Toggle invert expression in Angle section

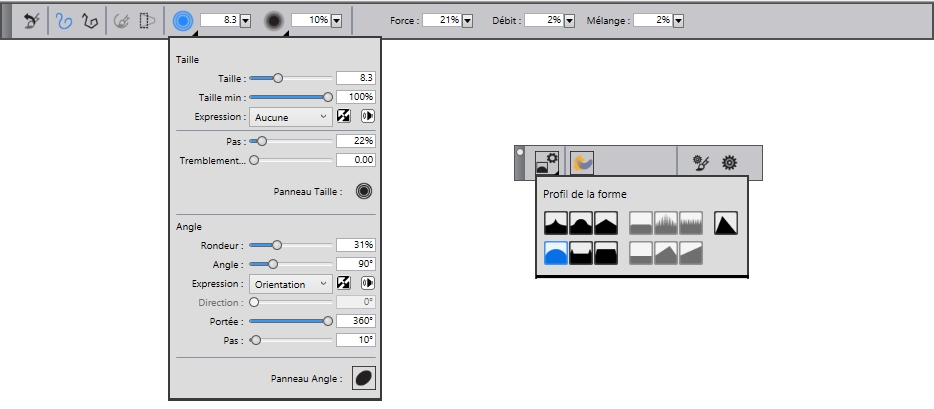344,284
